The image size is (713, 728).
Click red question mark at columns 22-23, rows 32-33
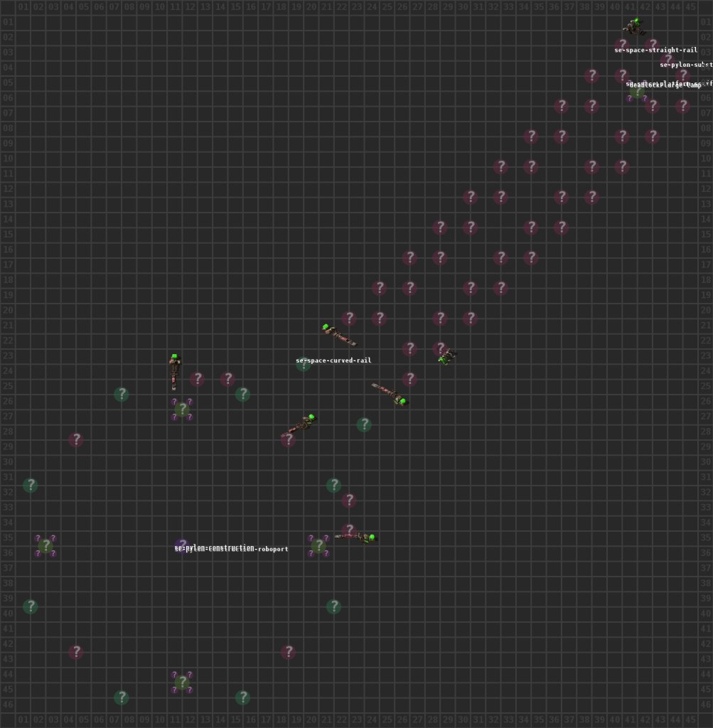(x=349, y=500)
